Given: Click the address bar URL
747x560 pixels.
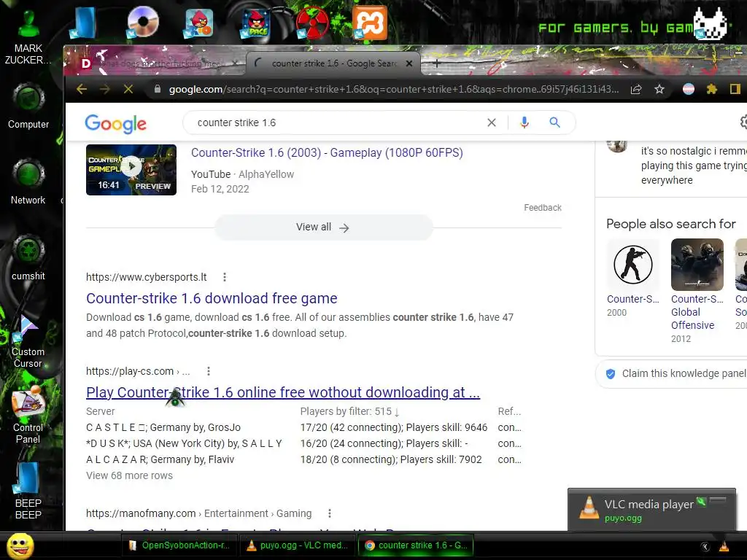Looking at the screenshot, I should click(x=393, y=89).
